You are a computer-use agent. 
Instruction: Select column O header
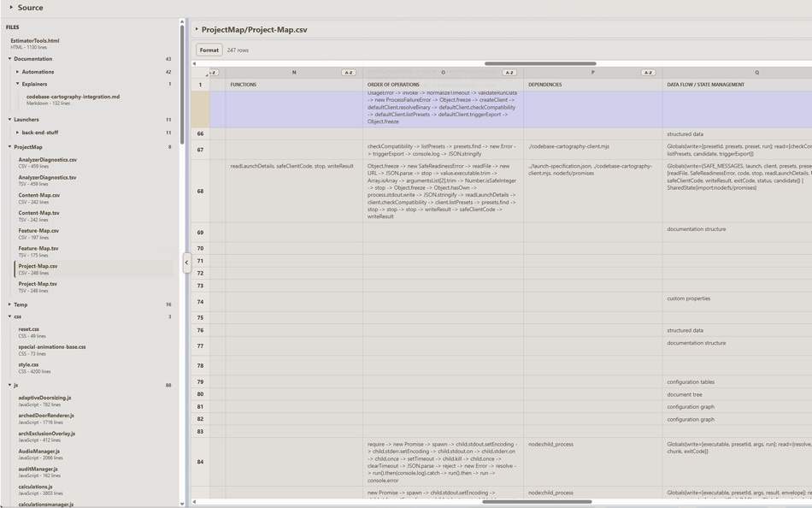pos(443,73)
